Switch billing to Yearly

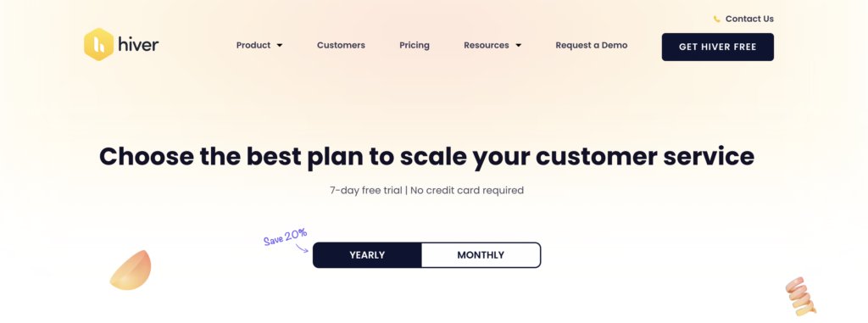[367, 255]
